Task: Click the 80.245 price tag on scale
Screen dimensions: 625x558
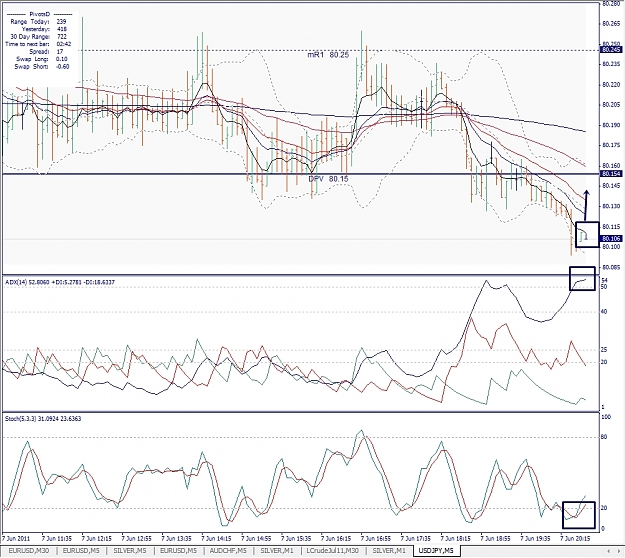Action: point(611,49)
